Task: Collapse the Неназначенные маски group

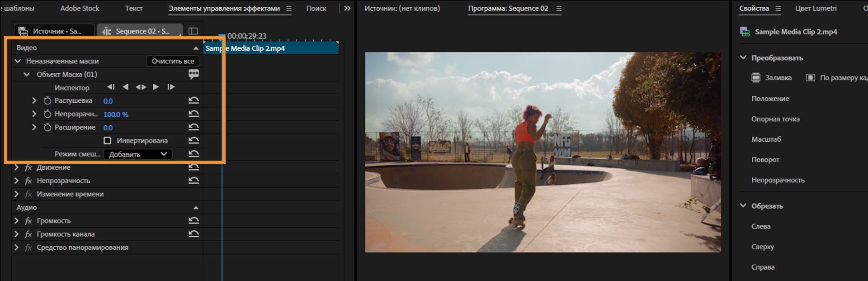Action: tap(18, 61)
